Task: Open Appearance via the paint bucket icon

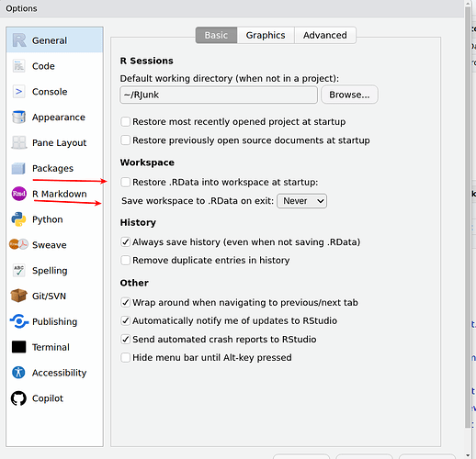Action: coord(18,118)
